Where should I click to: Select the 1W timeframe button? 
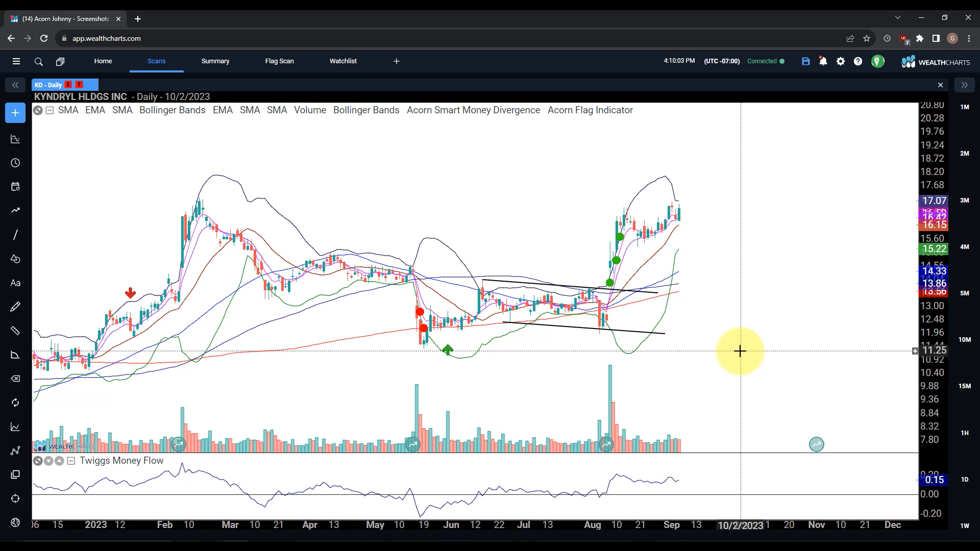[x=965, y=526]
